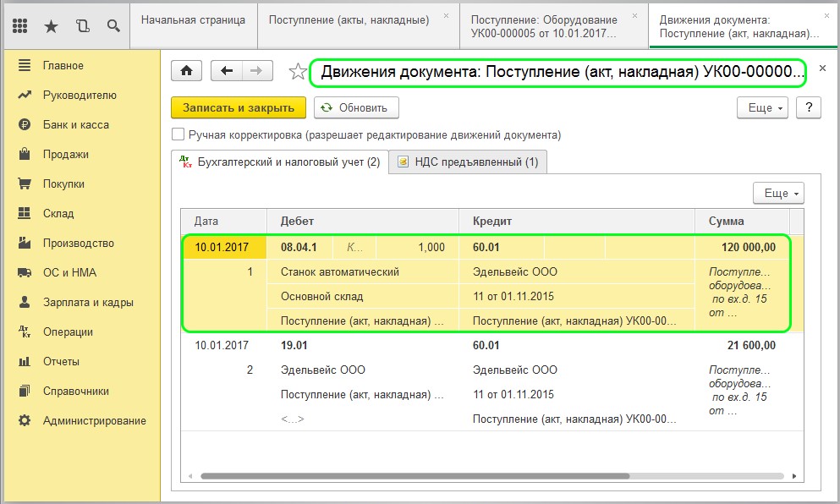Open History icon in top panel

pyautogui.click(x=83, y=25)
